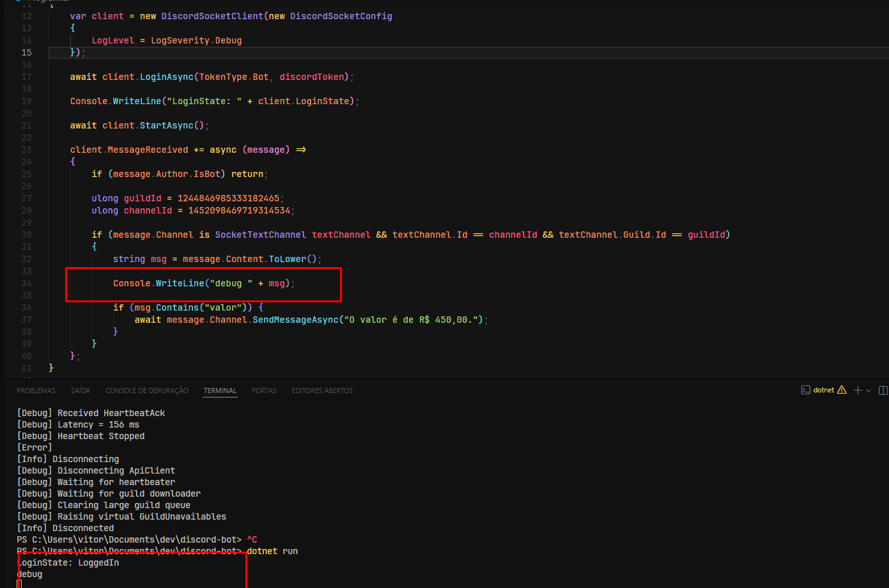The image size is (889, 588).
Task: Click the ^C text in the terminal
Action: [252, 539]
